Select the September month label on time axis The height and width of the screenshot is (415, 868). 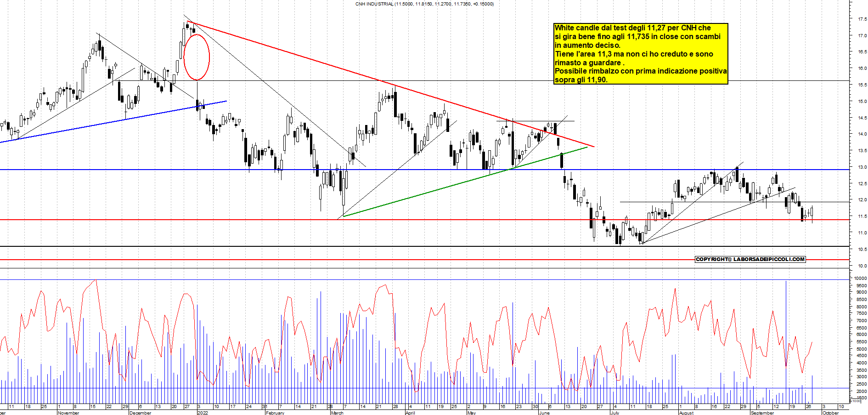pyautogui.click(x=762, y=413)
